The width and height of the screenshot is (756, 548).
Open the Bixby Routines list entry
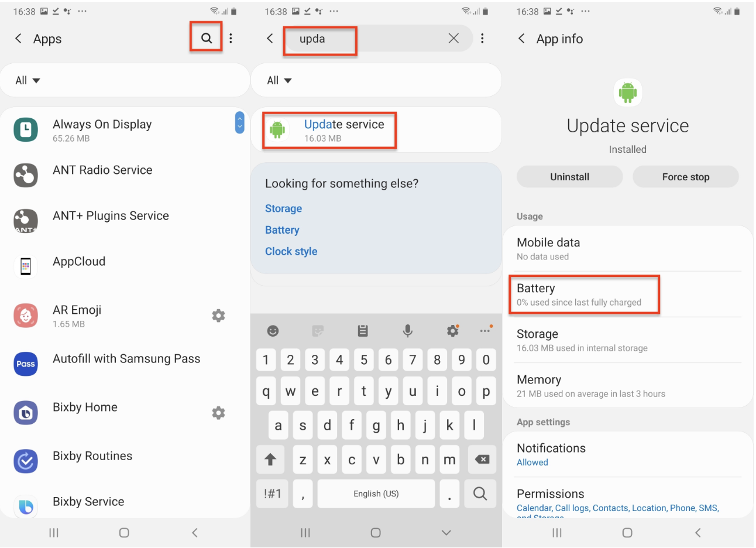click(125, 461)
